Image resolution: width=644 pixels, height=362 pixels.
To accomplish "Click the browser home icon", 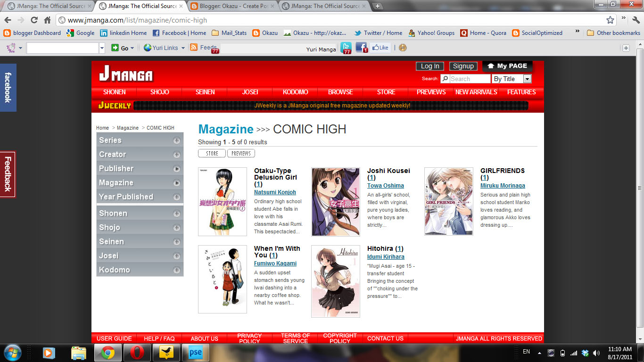I will point(47,20).
